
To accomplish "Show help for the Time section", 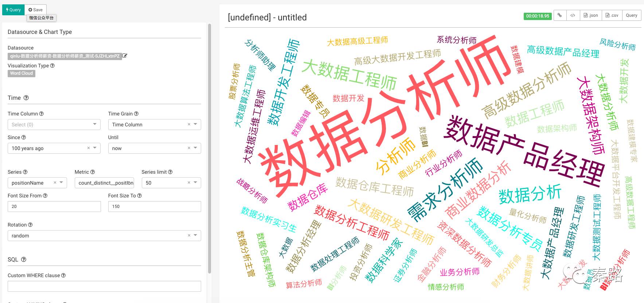I will [26, 98].
